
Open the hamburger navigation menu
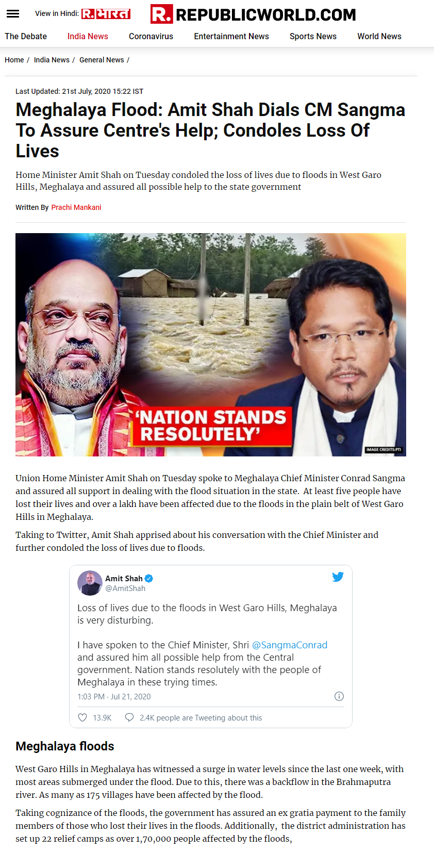coord(13,14)
